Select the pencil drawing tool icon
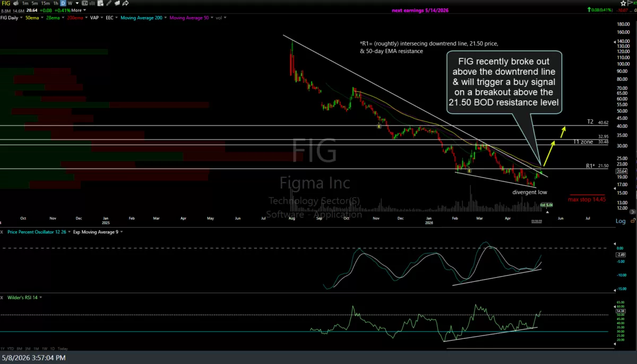Screen dimensions: 637x364 click(x=109, y=3)
